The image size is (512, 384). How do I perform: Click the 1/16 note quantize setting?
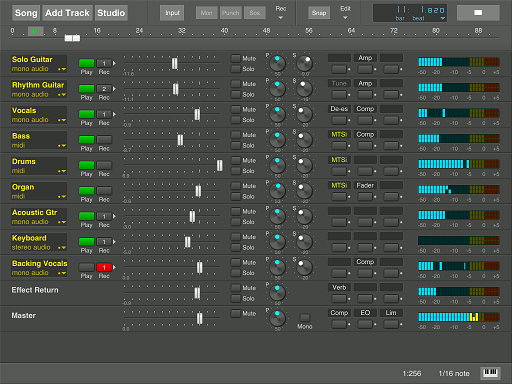tap(454, 374)
